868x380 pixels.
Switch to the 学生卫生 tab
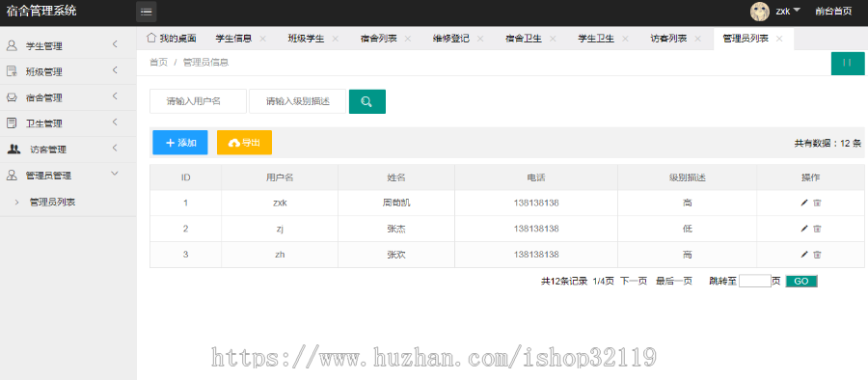tap(596, 39)
